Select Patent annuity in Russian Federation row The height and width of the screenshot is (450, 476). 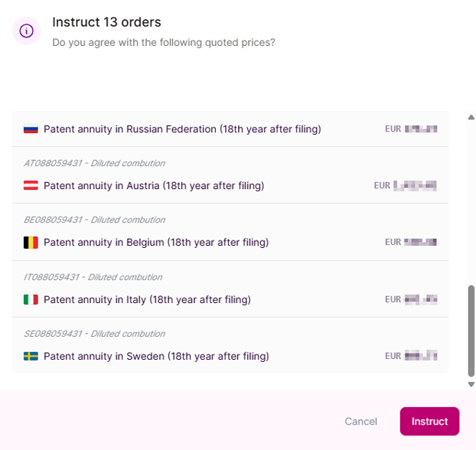(x=182, y=129)
